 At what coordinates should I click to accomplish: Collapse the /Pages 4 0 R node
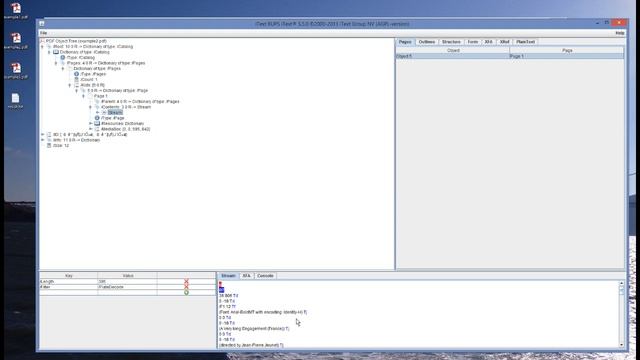56,63
